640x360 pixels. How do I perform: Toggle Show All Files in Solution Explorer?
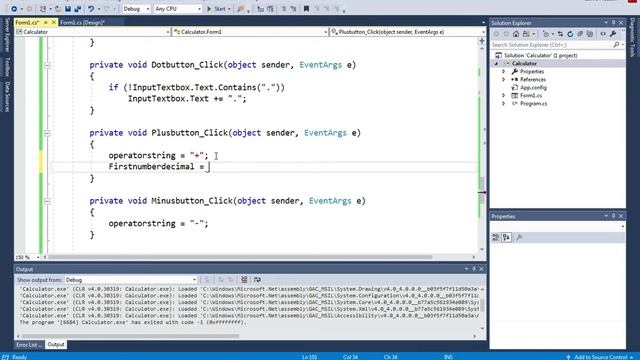[x=590, y=34]
